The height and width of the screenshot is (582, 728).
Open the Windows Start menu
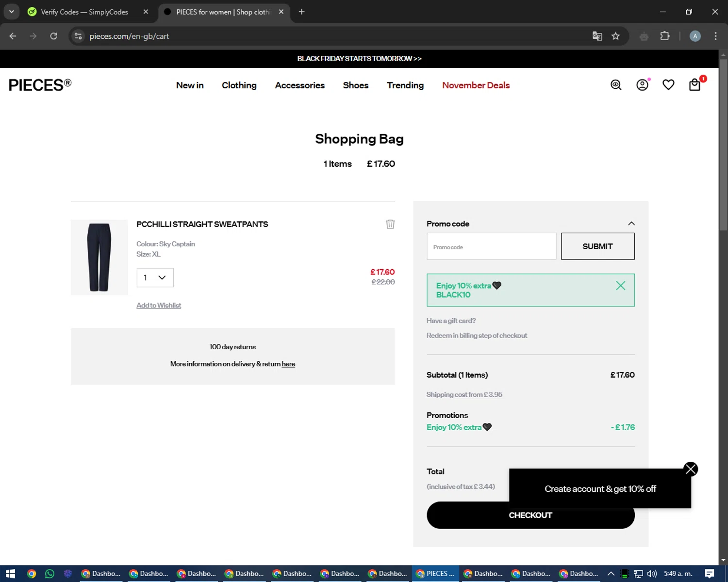click(11, 574)
